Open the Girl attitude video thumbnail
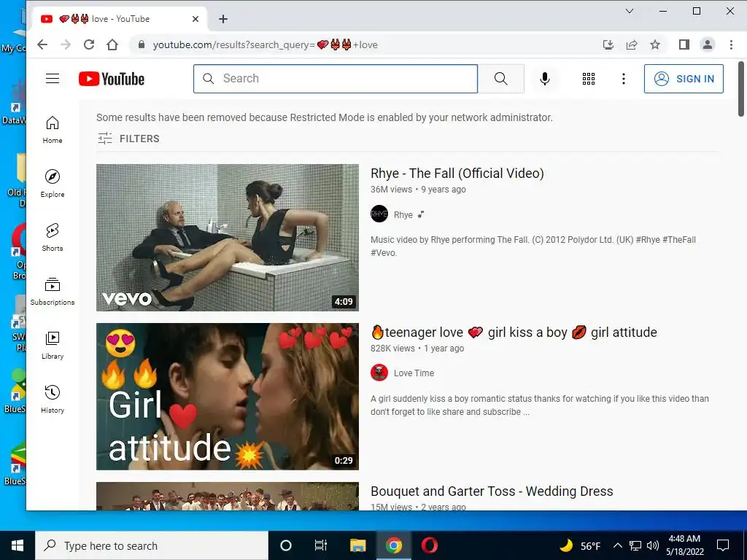This screenshot has width=747, height=560. 228,397
